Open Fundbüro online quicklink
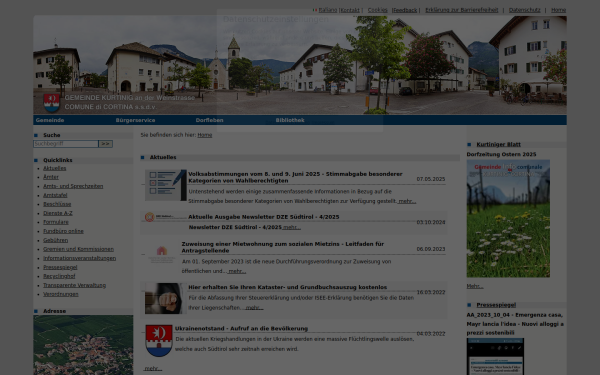 [63, 231]
